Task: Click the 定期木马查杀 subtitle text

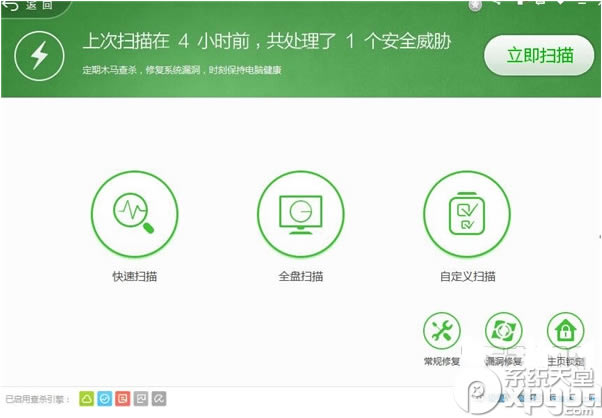Action: (x=182, y=70)
